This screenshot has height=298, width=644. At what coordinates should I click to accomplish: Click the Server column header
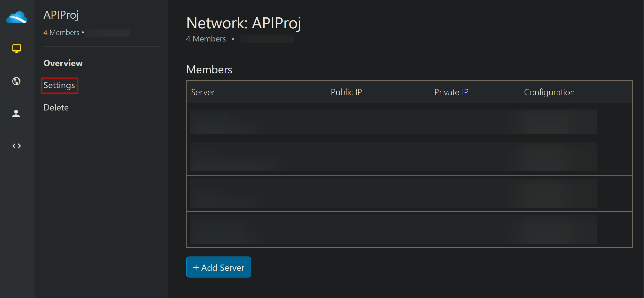click(203, 92)
